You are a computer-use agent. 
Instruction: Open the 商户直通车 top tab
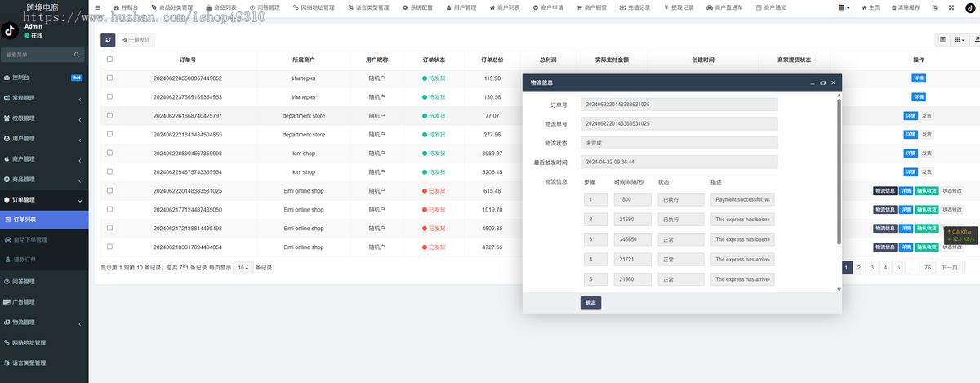(724, 7)
